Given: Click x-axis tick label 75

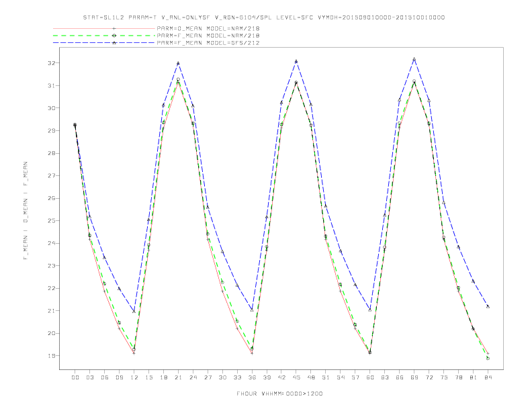Looking at the screenshot, I should pos(444,377).
